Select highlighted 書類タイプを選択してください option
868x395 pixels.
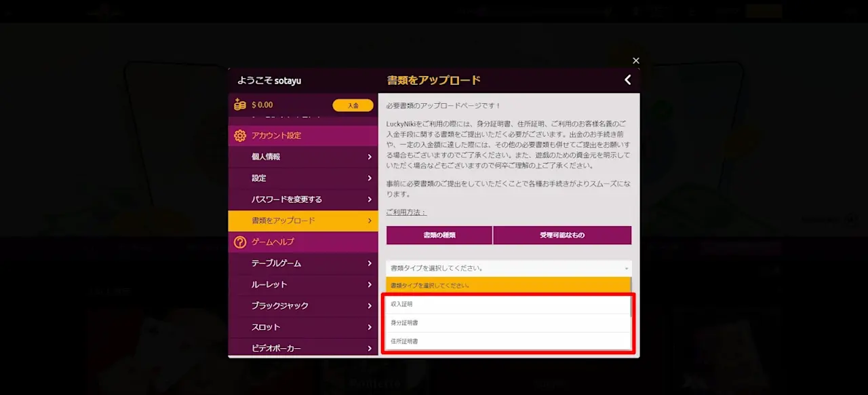point(508,286)
